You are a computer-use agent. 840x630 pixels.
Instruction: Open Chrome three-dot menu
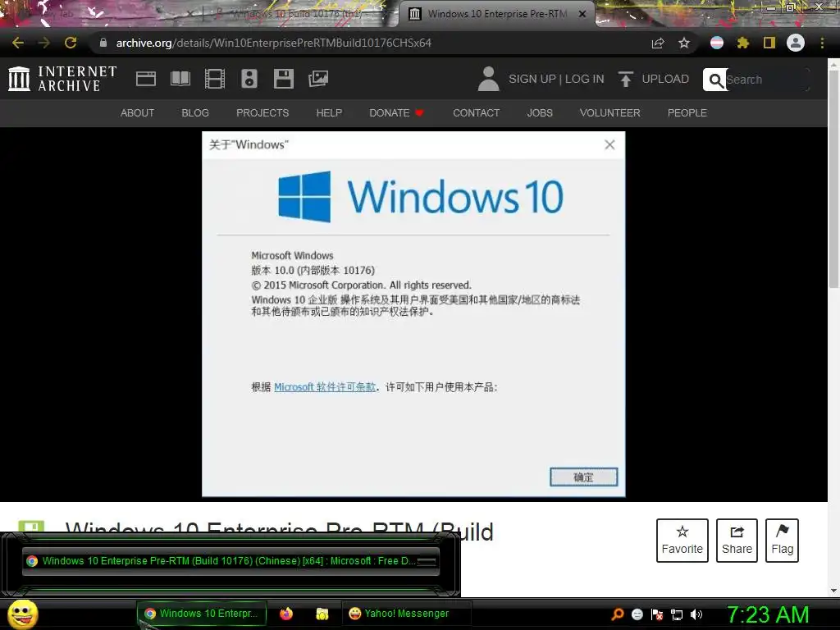[822, 43]
